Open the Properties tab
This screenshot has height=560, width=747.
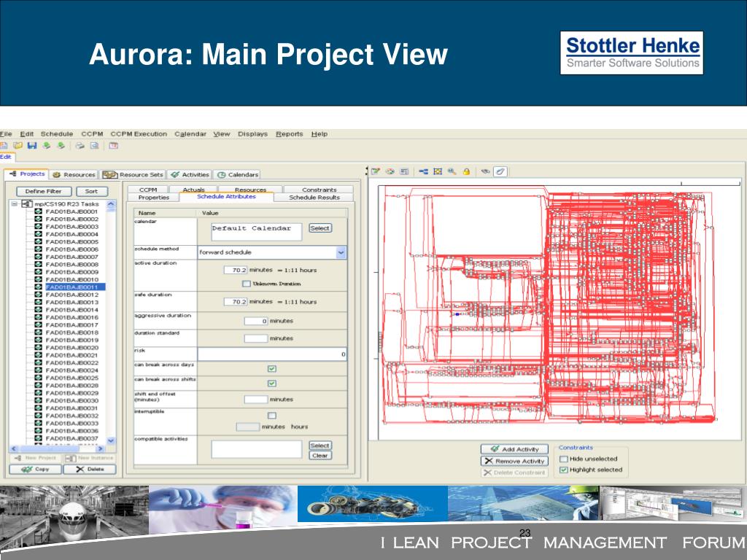tap(153, 197)
